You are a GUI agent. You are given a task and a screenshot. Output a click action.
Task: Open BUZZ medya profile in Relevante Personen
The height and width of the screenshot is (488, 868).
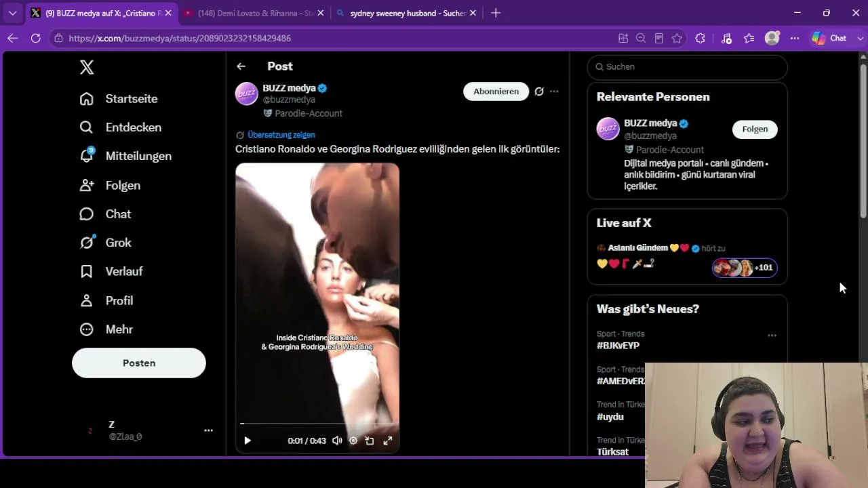650,123
